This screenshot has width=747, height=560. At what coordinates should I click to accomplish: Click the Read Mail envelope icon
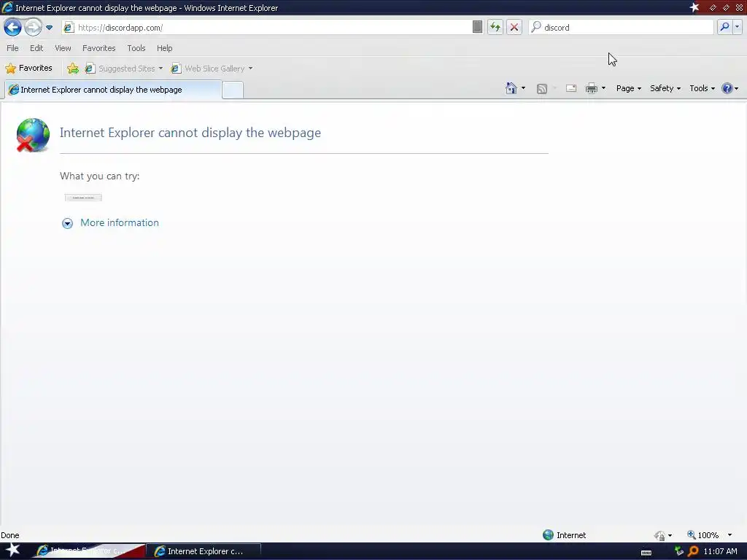click(x=571, y=88)
